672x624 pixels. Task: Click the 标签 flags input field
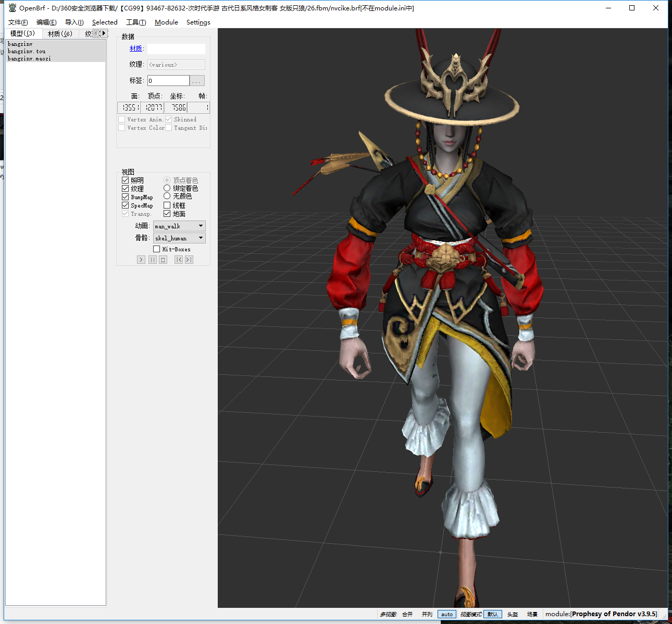click(168, 81)
